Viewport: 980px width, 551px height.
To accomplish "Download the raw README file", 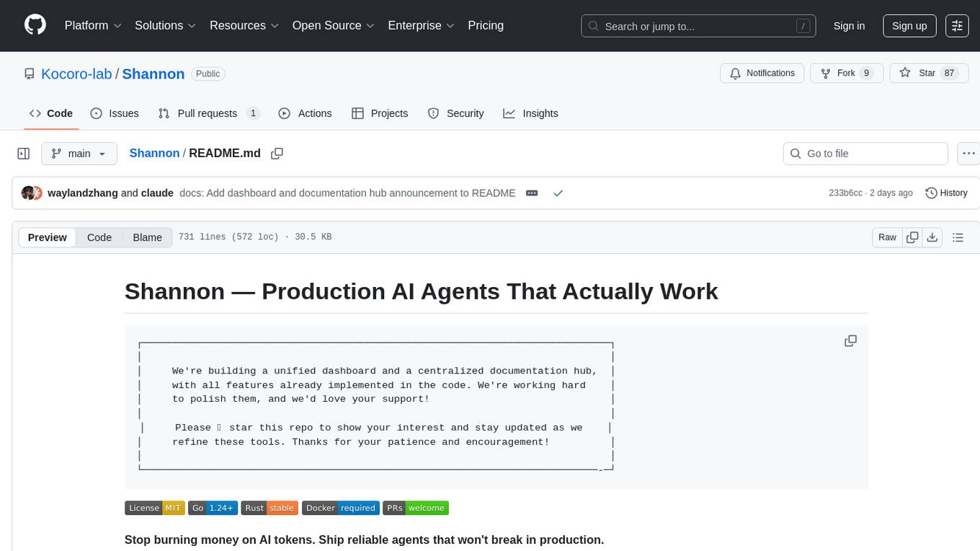I will coord(932,237).
